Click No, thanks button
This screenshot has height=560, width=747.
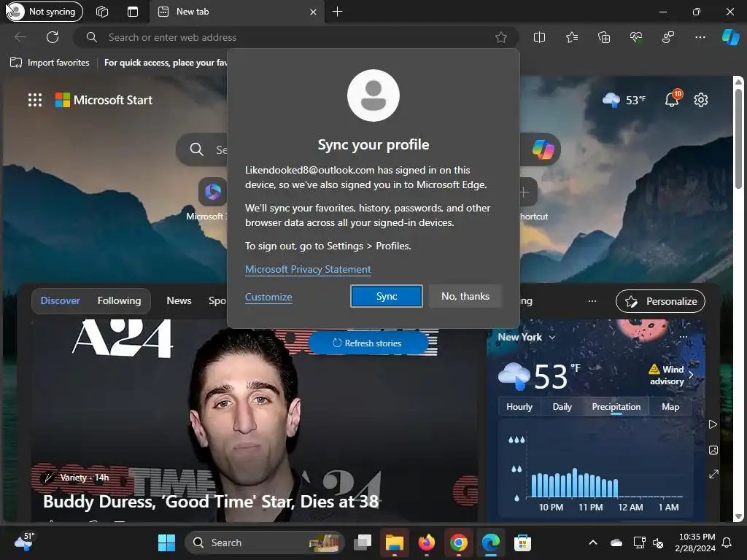click(x=465, y=296)
